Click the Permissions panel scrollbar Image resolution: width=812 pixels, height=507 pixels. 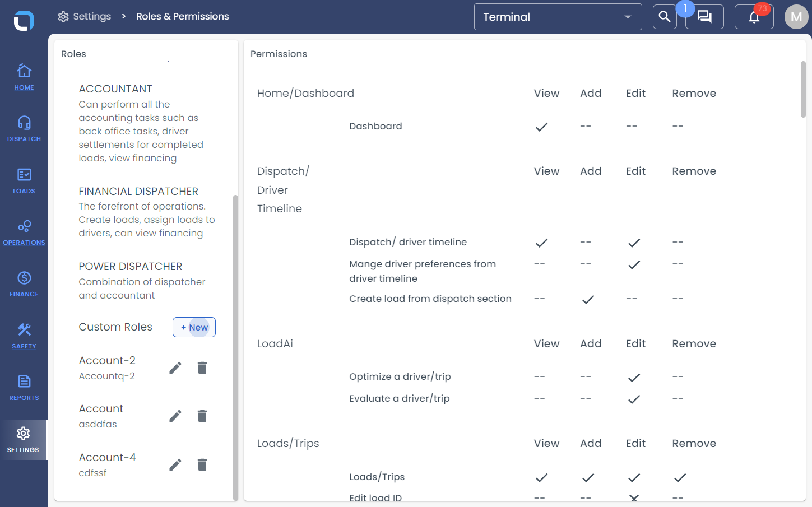pos(803,90)
